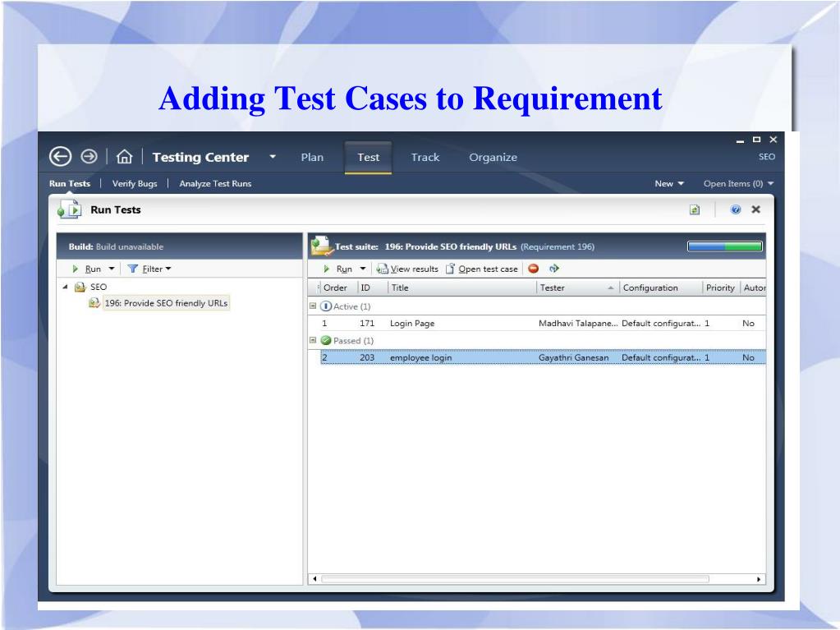This screenshot has width=840, height=630.
Task: Open the Open Items (0) dropdown
Action: [739, 183]
